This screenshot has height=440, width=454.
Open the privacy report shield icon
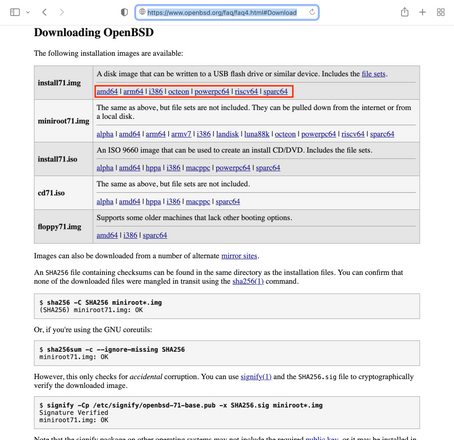pyautogui.click(x=124, y=12)
